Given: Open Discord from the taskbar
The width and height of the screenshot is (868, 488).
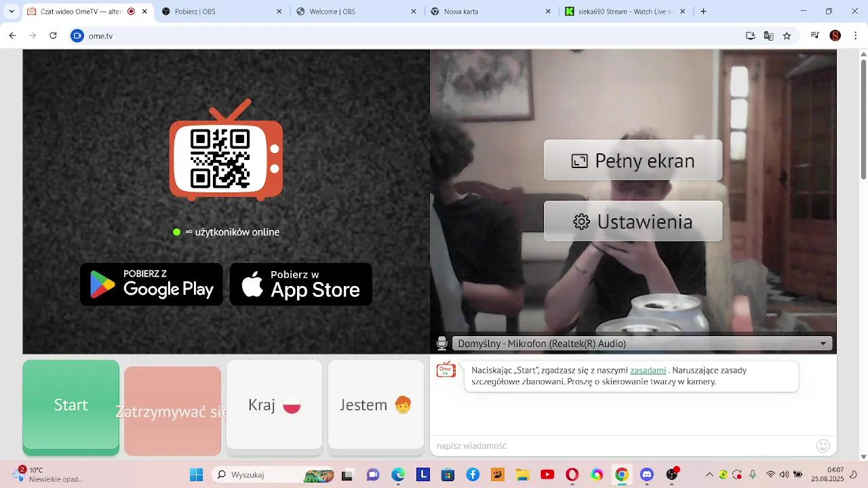Looking at the screenshot, I should [x=647, y=474].
